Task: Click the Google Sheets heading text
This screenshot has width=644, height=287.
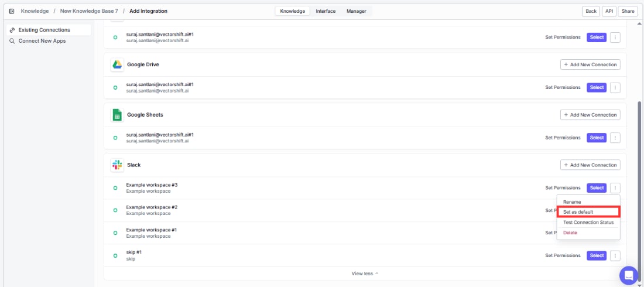Action: [145, 115]
